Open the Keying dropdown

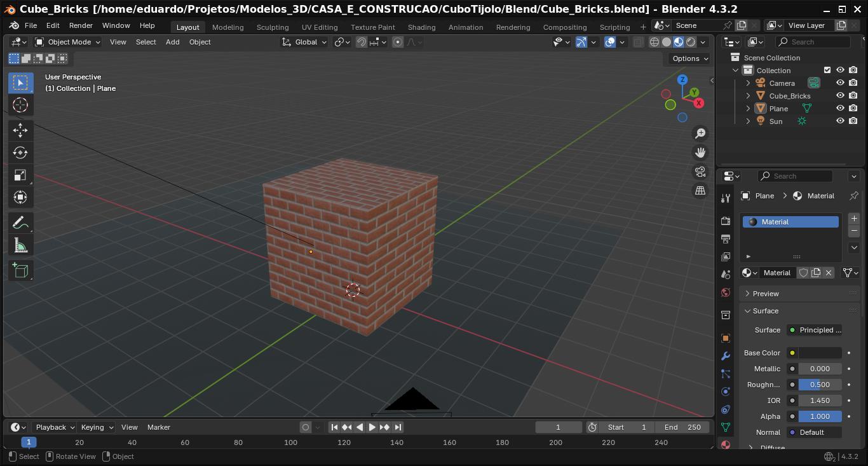click(x=97, y=427)
